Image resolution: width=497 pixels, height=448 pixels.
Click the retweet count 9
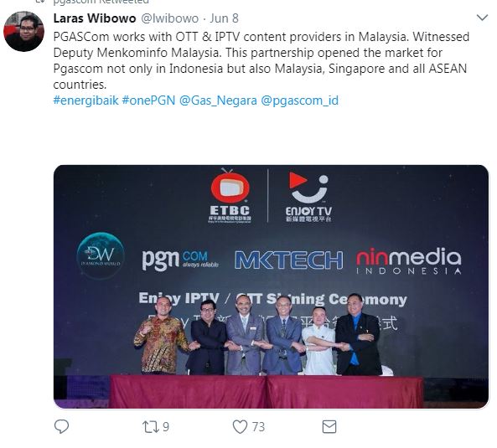166,427
